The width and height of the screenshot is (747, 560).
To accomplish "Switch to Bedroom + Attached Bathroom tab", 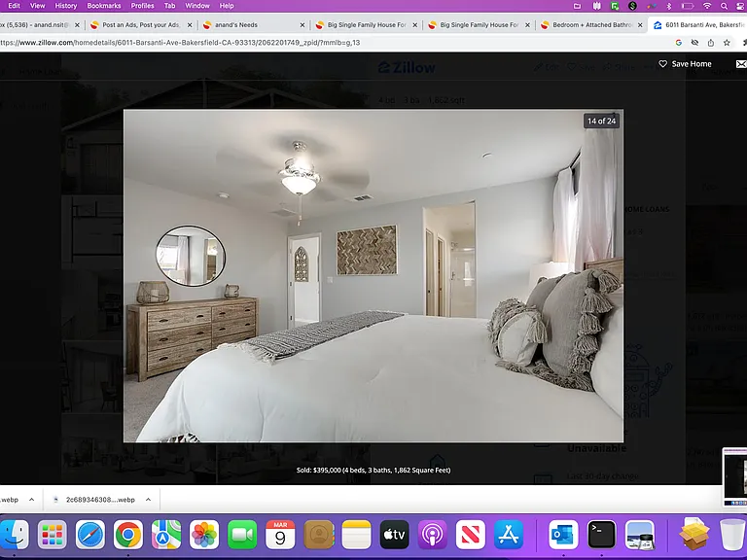I will 591,24.
